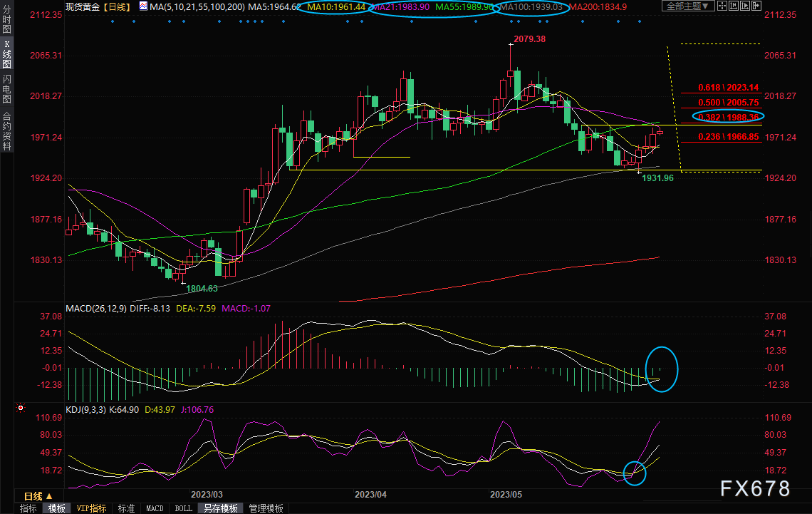Click the red sun icon beside KDJ panel
The width and height of the screenshot is (812, 514).
(20, 409)
